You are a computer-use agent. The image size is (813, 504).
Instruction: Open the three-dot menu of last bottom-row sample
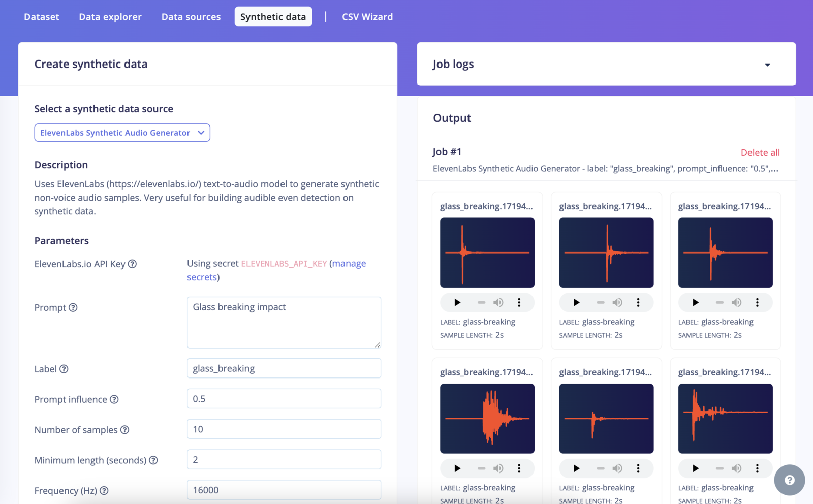[757, 468]
